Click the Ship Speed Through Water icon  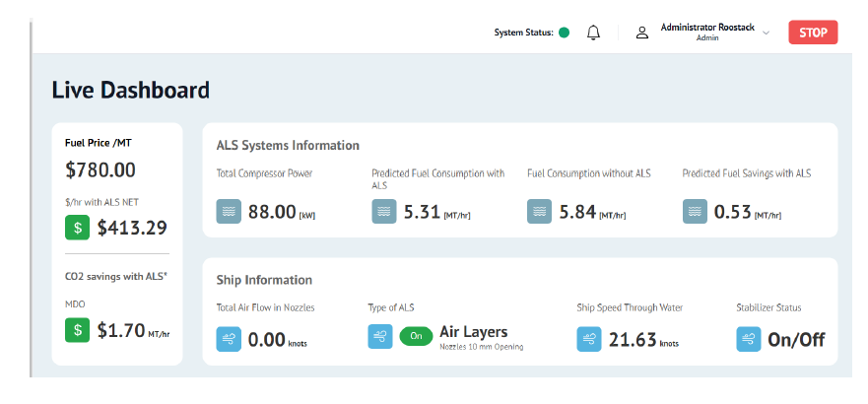pos(589,339)
